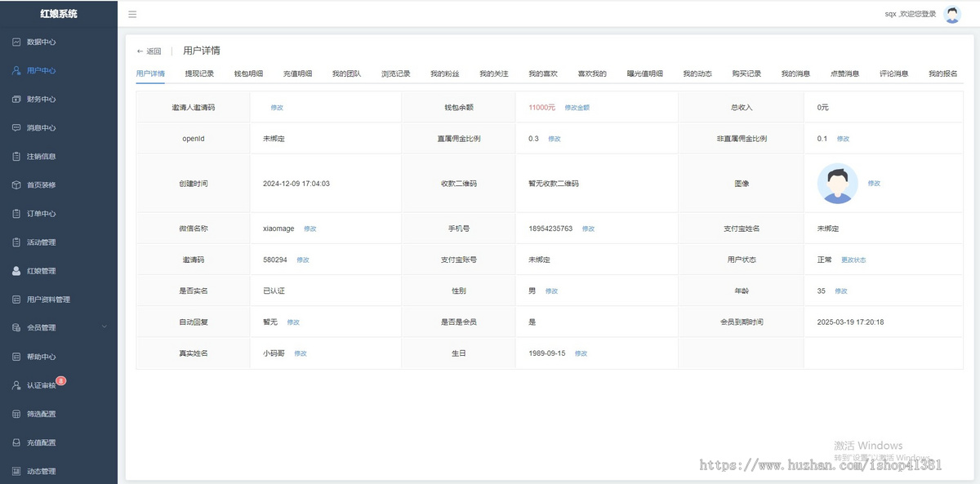
Task: Switch to the 我的报名 tab
Action: click(942, 73)
